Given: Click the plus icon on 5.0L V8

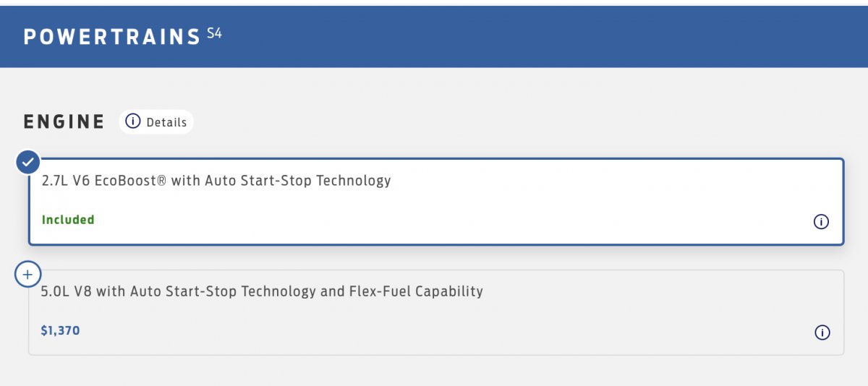Looking at the screenshot, I should coord(27,275).
